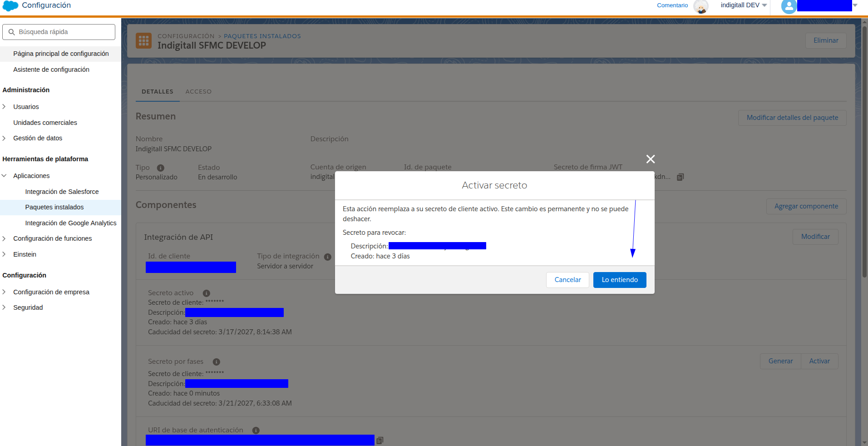Close the Activar secreto dialog with X
Image resolution: width=868 pixels, height=446 pixels.
coord(650,159)
